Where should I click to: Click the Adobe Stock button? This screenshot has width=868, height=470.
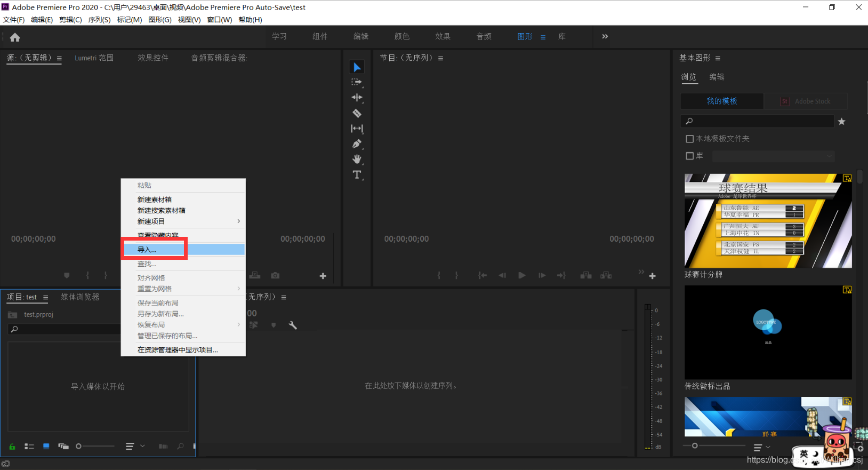tap(806, 101)
